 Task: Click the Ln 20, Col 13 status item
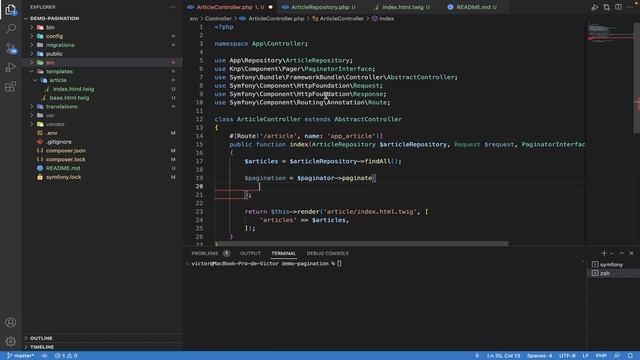(x=503, y=356)
